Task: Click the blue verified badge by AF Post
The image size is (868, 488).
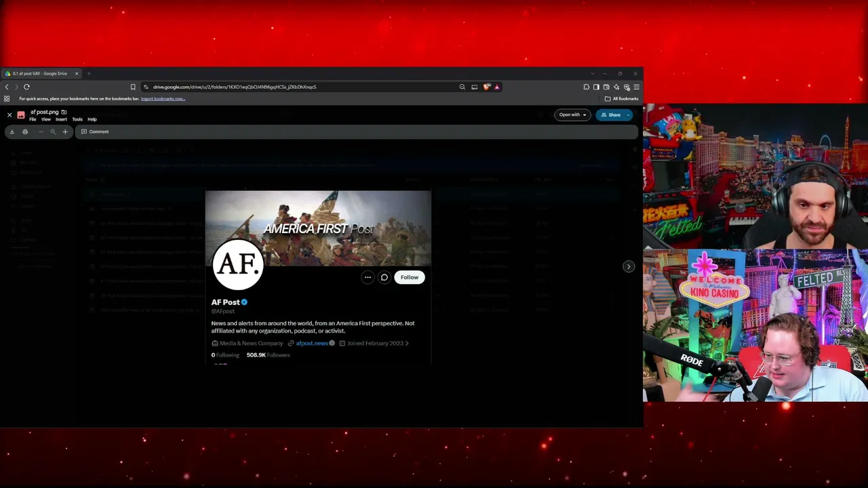Action: 244,302
